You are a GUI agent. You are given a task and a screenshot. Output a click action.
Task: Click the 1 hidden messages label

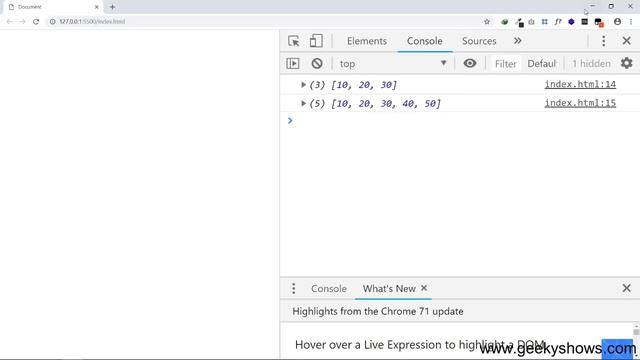(x=591, y=64)
